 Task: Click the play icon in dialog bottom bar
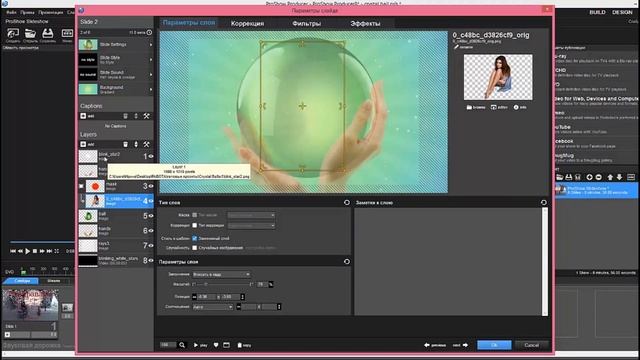coord(196,345)
